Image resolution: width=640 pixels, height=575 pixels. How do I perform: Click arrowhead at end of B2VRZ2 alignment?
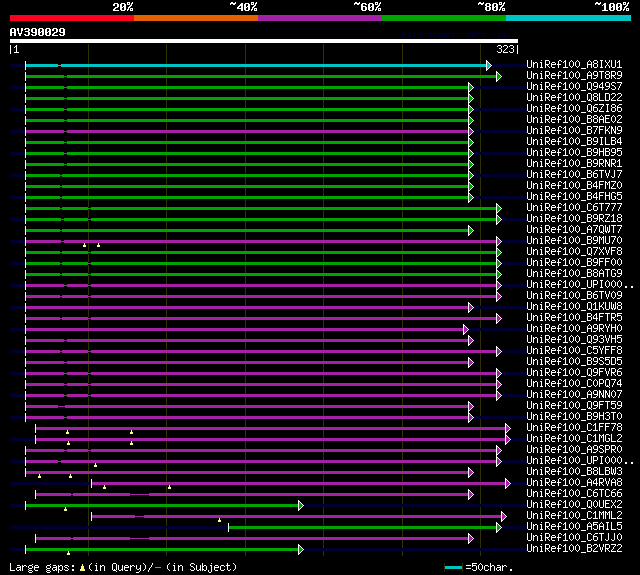pyautogui.click(x=301, y=549)
